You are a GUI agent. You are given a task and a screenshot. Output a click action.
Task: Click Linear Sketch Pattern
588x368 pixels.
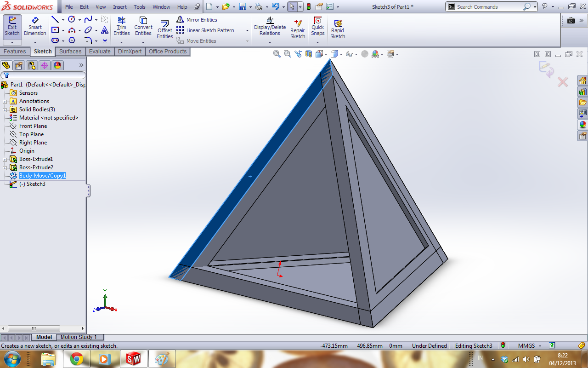tap(205, 30)
